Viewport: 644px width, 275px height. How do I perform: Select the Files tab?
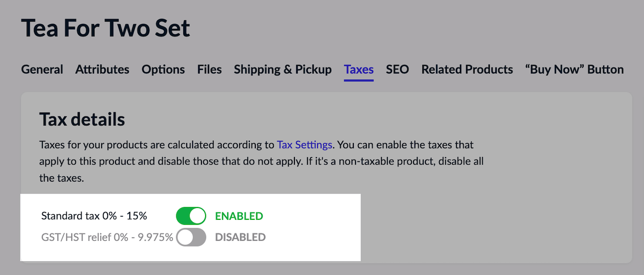click(x=209, y=69)
